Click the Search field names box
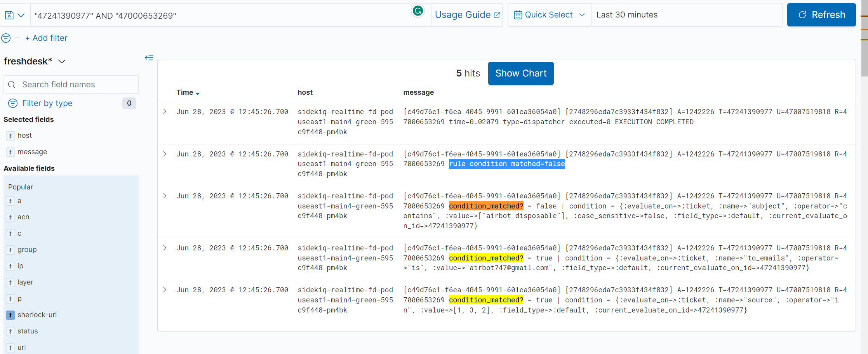 click(x=71, y=85)
